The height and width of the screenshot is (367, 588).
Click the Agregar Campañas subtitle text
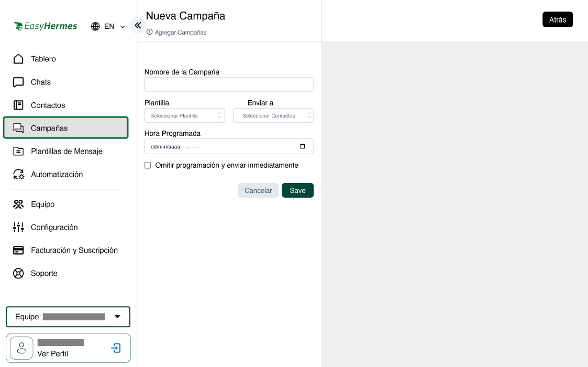point(180,33)
